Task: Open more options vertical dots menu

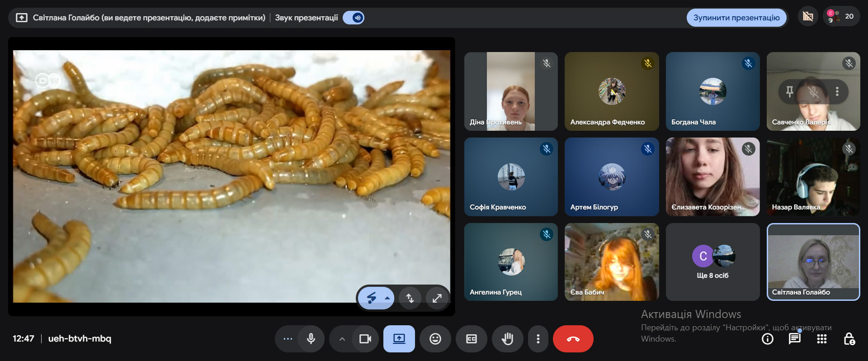Action: click(x=538, y=339)
